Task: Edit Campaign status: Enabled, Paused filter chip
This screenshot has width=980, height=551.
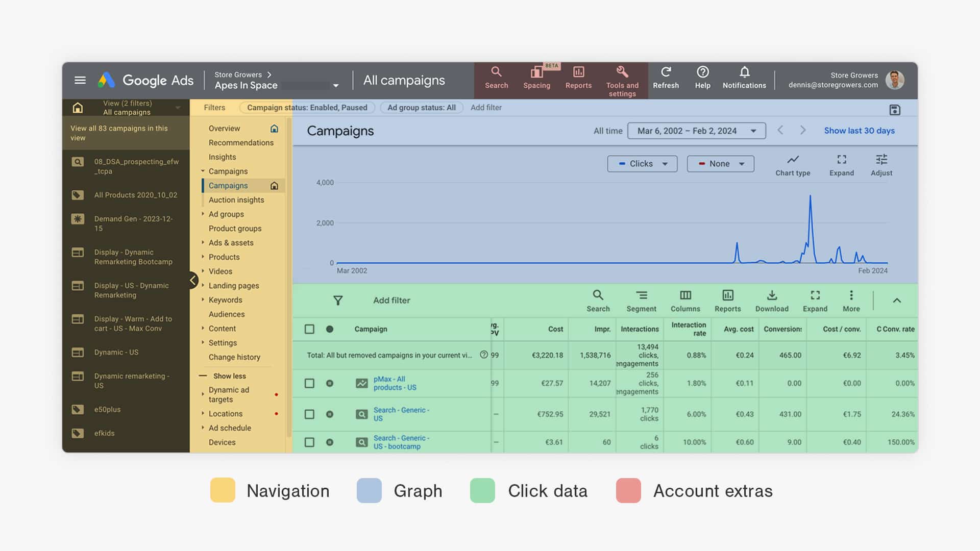Action: pyautogui.click(x=307, y=108)
